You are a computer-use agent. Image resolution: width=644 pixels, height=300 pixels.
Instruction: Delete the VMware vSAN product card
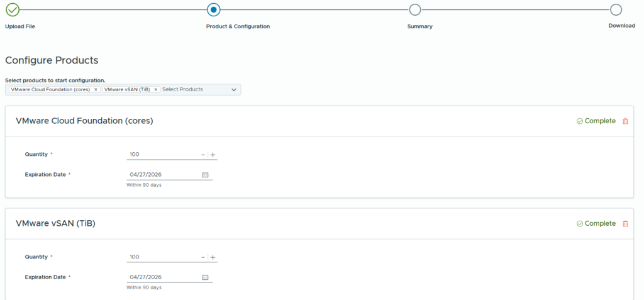click(x=625, y=224)
